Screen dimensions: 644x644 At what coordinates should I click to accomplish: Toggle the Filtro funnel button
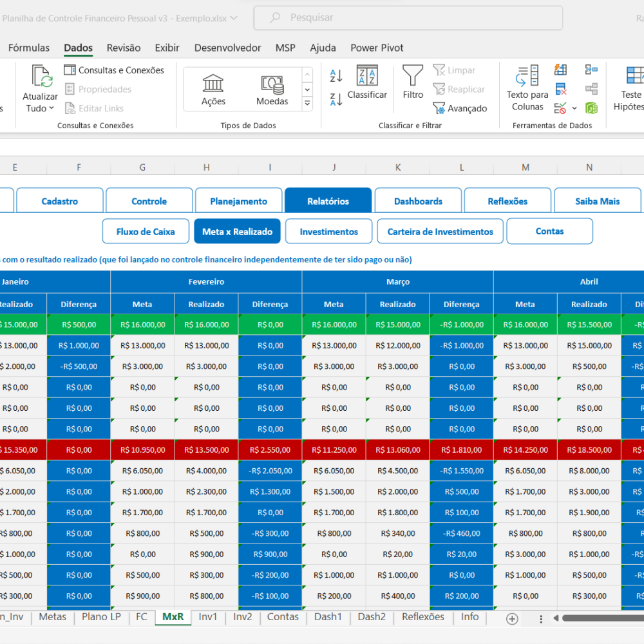pos(413,82)
